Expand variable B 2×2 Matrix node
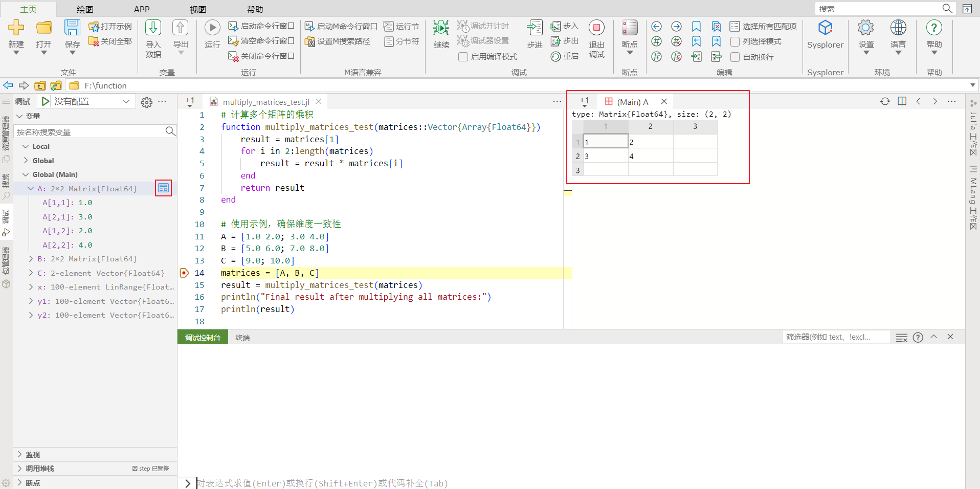980x489 pixels. (x=31, y=259)
